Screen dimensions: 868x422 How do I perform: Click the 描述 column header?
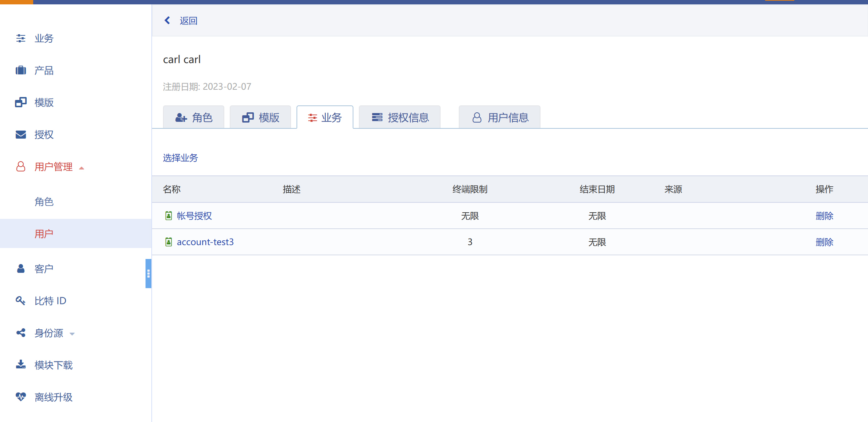[x=292, y=189]
